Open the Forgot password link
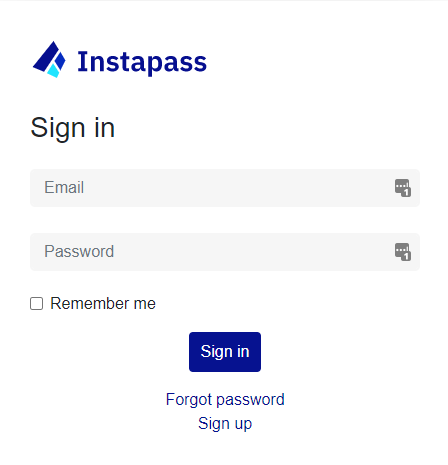 [x=225, y=400]
